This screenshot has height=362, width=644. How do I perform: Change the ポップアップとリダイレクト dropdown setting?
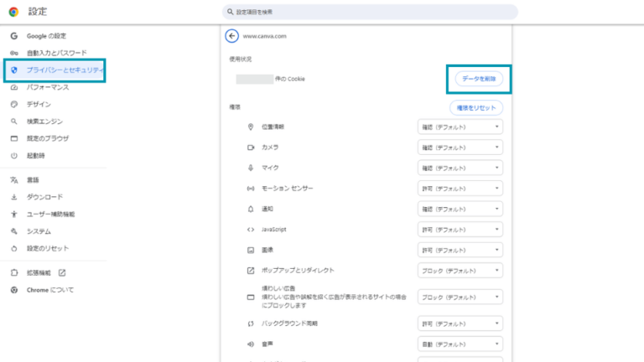pyautogui.click(x=460, y=271)
